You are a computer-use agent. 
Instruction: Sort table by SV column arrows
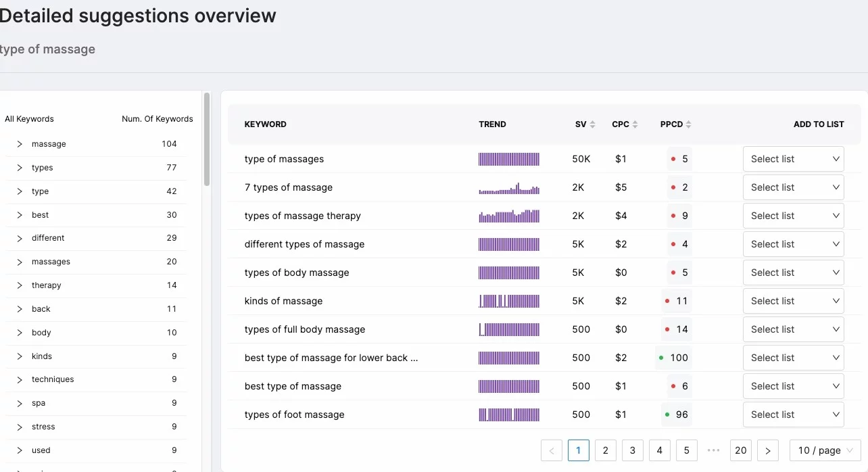click(x=592, y=124)
